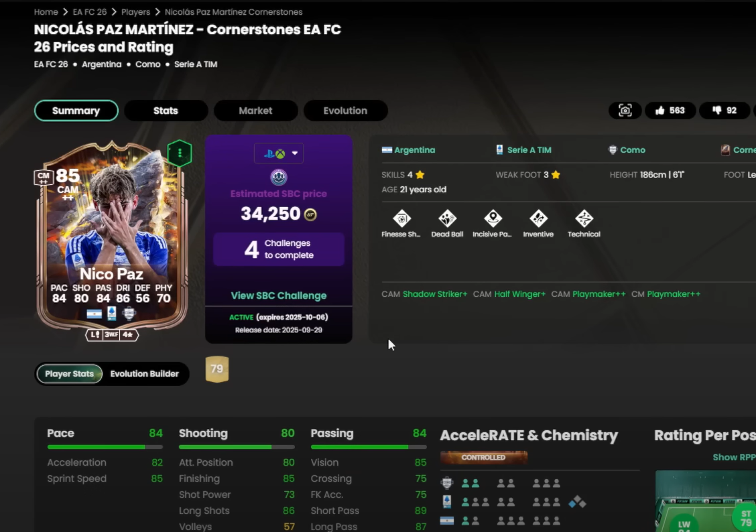The width and height of the screenshot is (756, 532).
Task: Like the card with thumbs up 563
Action: tap(670, 111)
